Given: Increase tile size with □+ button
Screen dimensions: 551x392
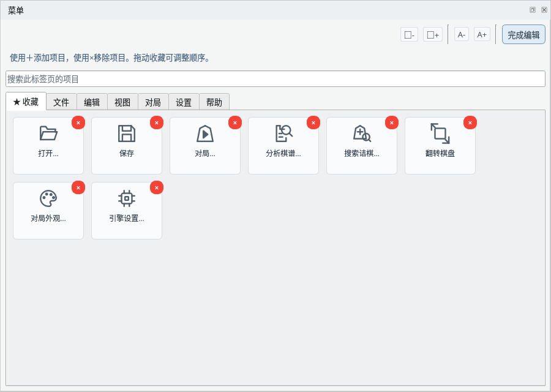Looking at the screenshot, I should [433, 35].
